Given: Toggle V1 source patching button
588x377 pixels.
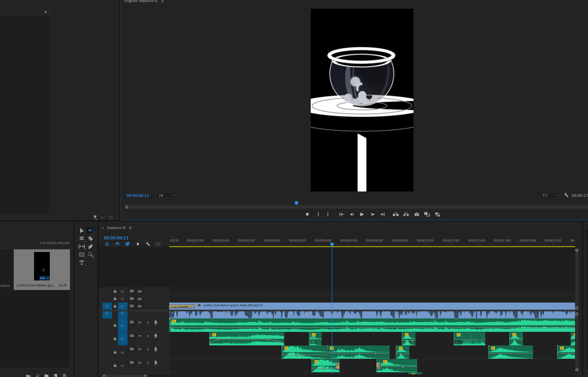Looking at the screenshot, I should point(107,307).
